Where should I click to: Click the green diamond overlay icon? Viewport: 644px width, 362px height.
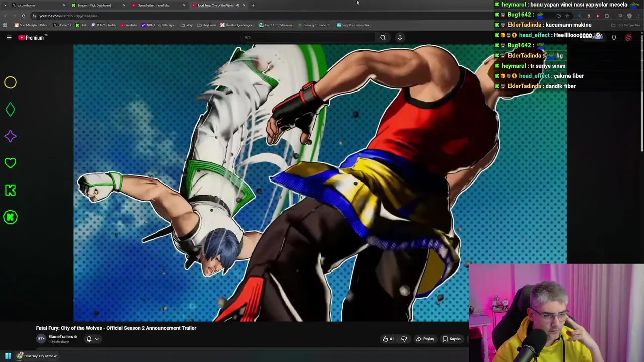click(x=10, y=110)
